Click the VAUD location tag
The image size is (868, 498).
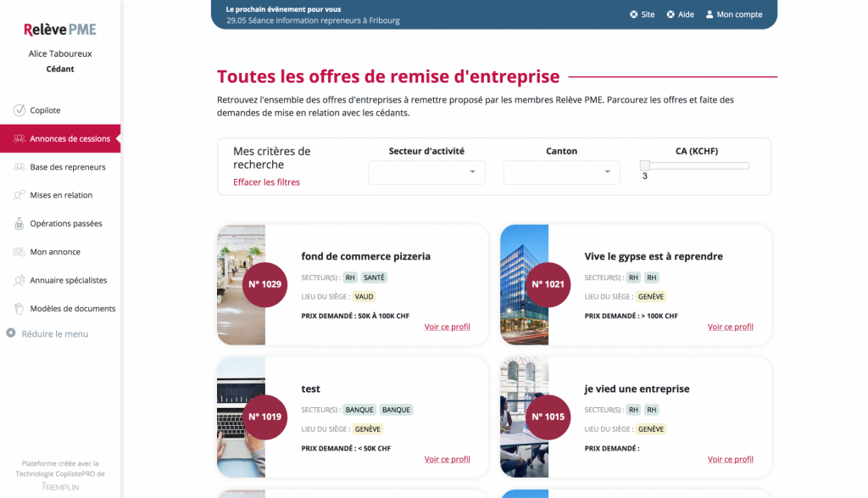point(364,296)
